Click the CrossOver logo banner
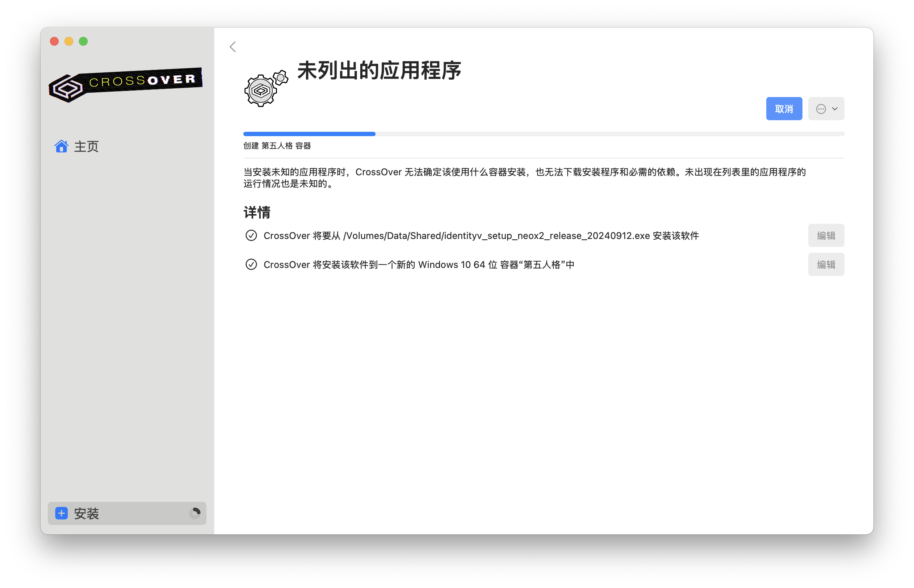This screenshot has height=588, width=914. point(125,84)
